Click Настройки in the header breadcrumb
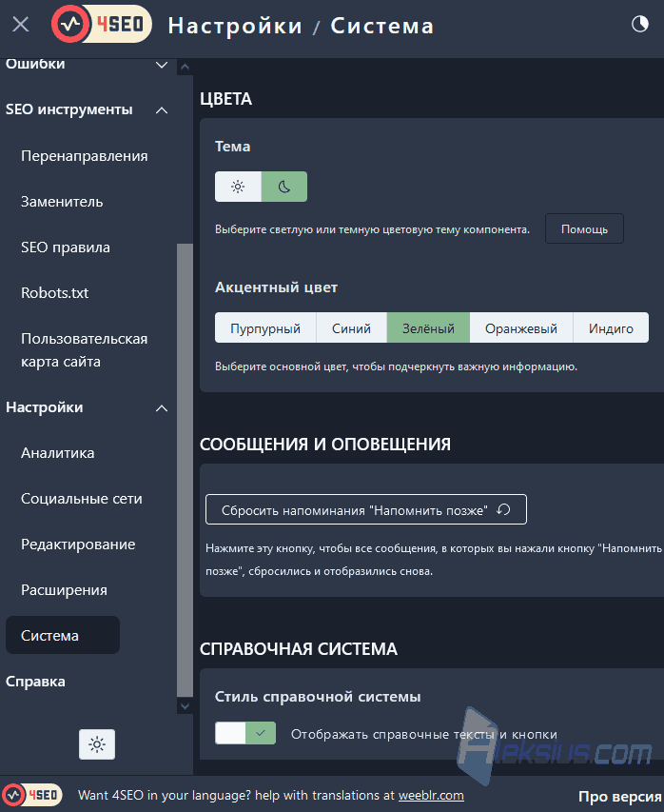This screenshot has height=812, width=664. tap(235, 26)
